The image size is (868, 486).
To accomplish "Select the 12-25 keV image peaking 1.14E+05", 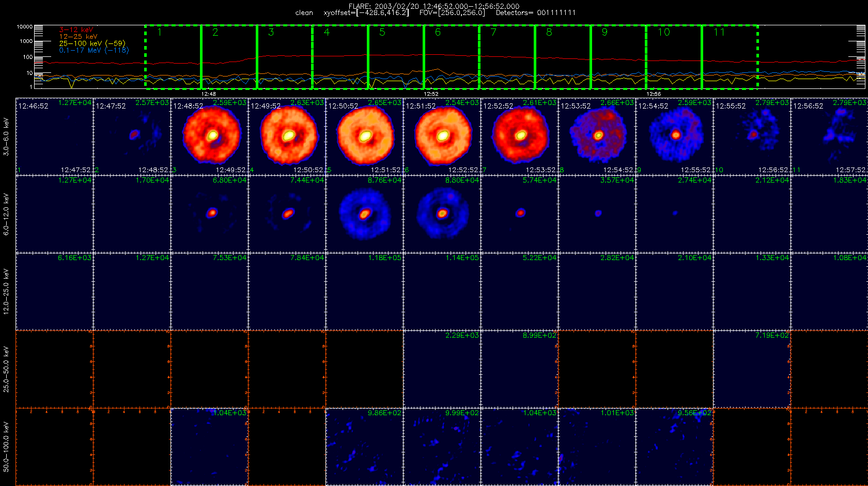I will pyautogui.click(x=442, y=292).
